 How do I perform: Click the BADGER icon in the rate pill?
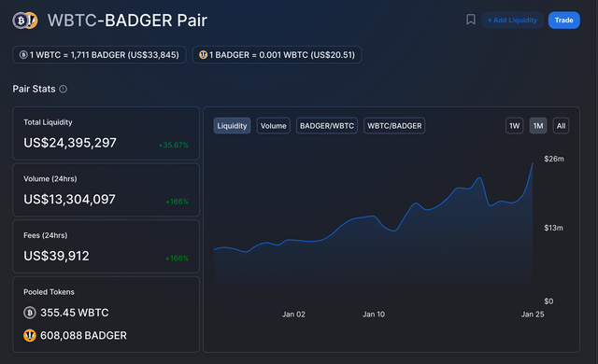click(203, 55)
